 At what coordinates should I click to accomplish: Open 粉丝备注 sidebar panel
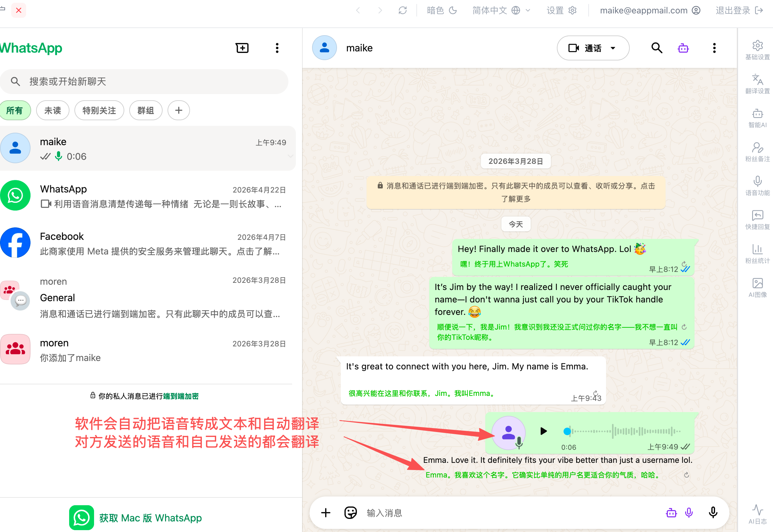click(x=757, y=152)
